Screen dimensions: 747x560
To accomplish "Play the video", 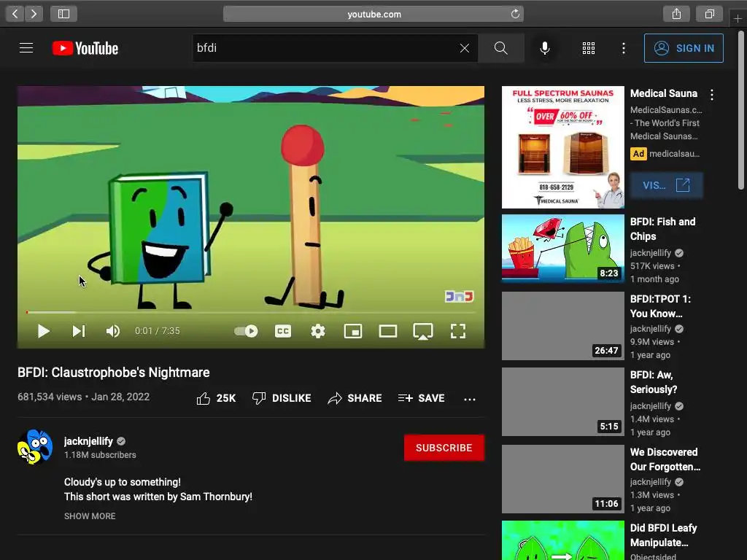I will click(x=43, y=331).
